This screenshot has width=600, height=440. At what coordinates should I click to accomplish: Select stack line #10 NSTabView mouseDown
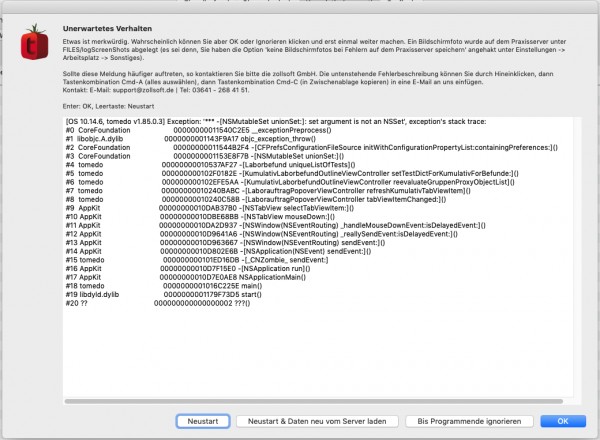click(x=200, y=217)
